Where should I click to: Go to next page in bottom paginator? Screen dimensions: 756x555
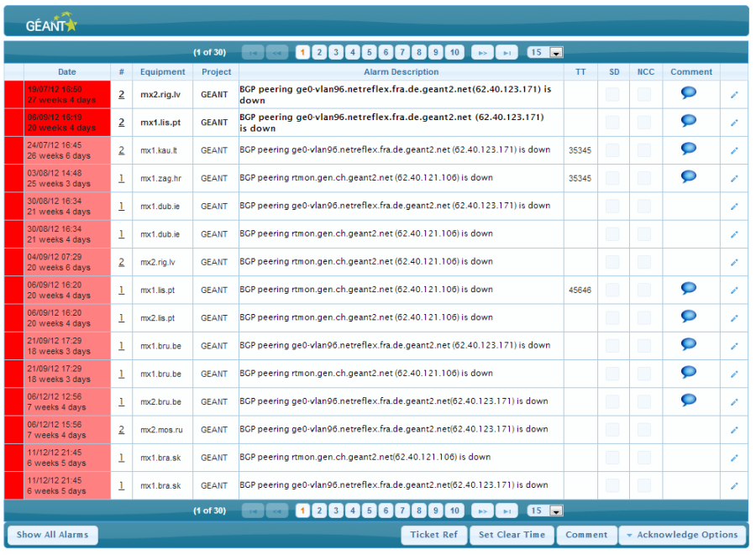[482, 510]
